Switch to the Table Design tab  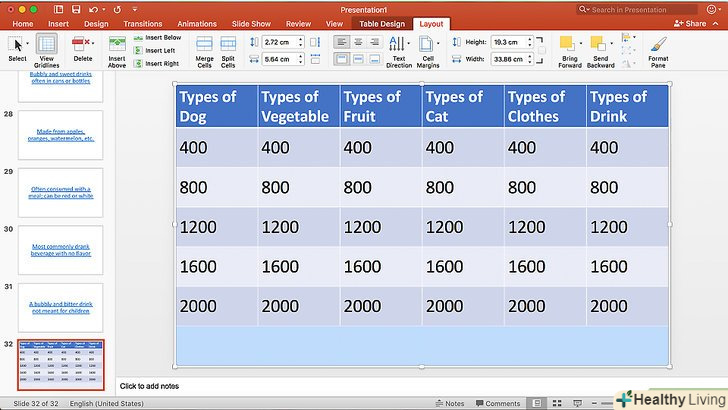382,23
